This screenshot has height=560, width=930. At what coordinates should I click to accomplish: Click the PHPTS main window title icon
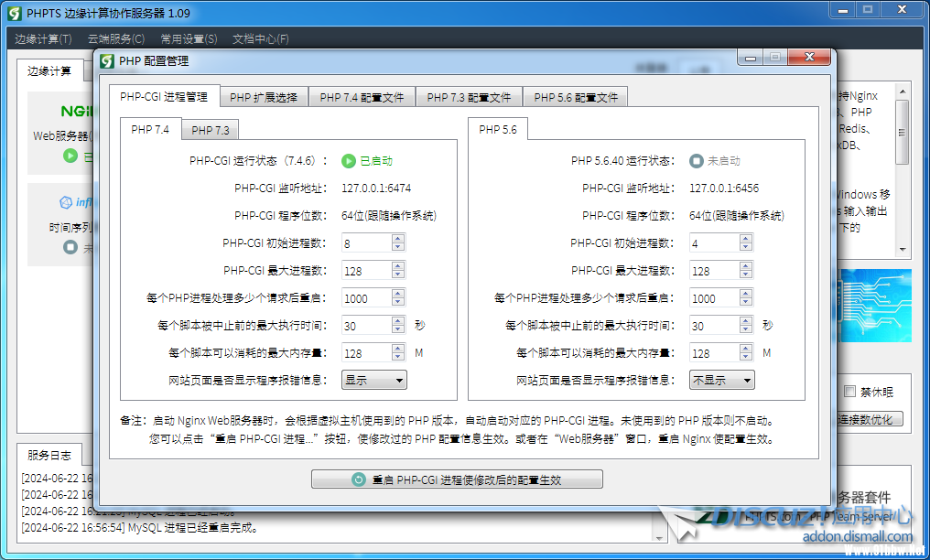tap(14, 13)
